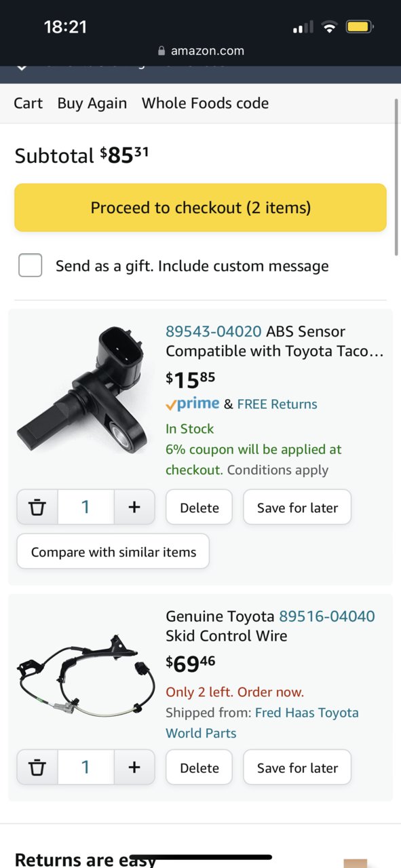
Task: Tap trash icon for ABS Sensor item
Action: point(38,507)
